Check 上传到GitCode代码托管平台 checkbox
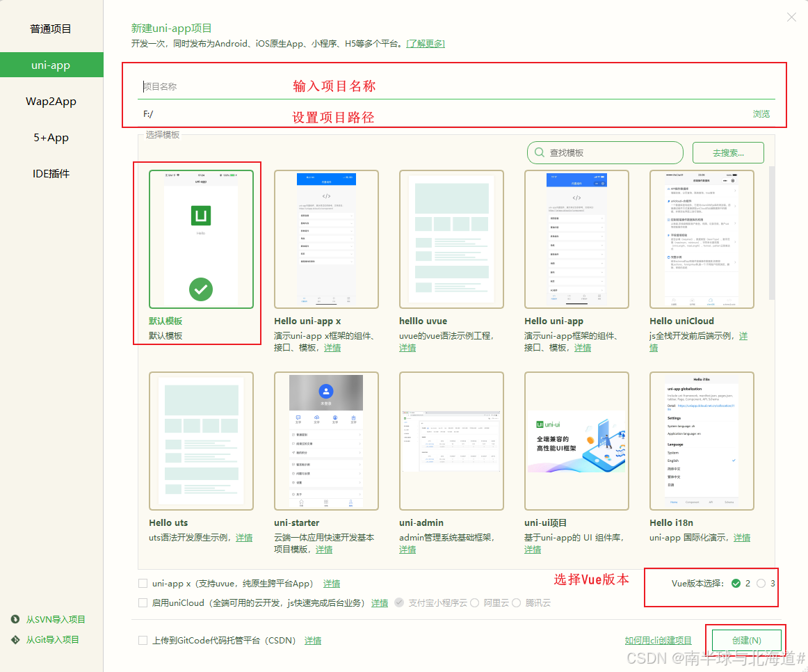The width and height of the screenshot is (808, 672). [143, 640]
